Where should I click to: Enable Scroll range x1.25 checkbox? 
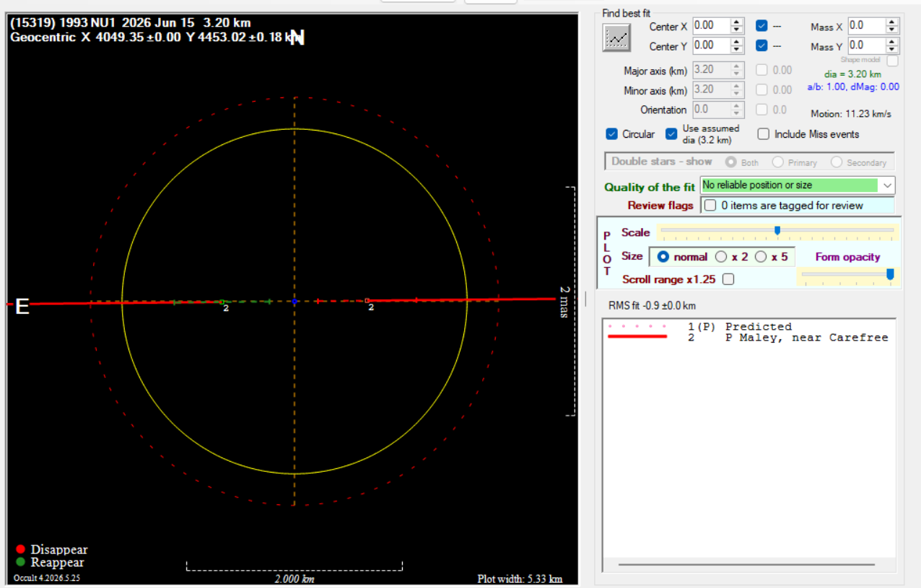728,279
